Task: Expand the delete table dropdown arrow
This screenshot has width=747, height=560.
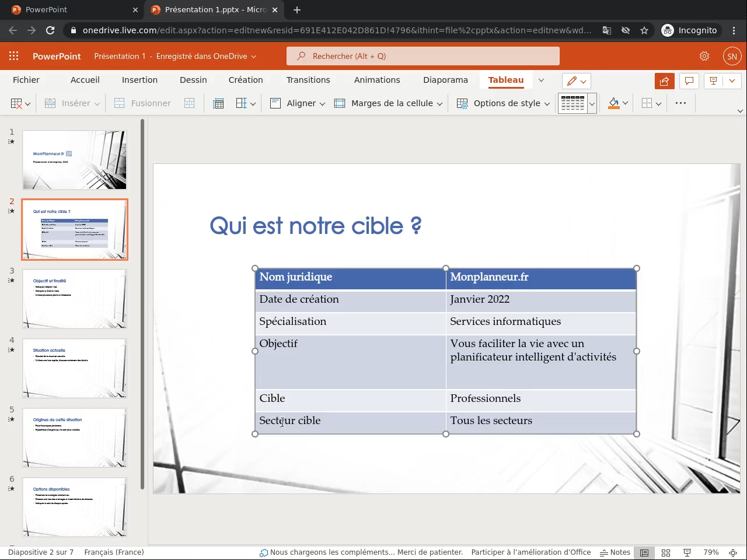Action: (27, 104)
